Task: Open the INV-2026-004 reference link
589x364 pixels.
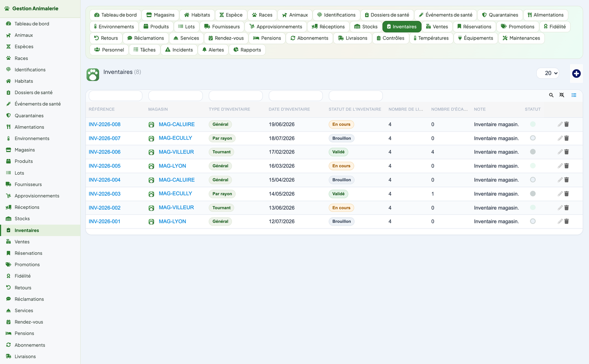Action: click(105, 180)
